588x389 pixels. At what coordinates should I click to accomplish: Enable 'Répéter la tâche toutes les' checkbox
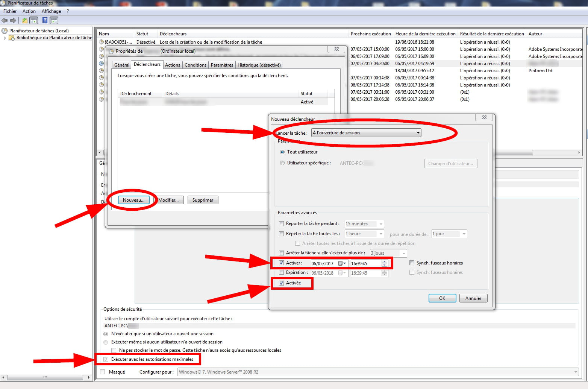282,234
